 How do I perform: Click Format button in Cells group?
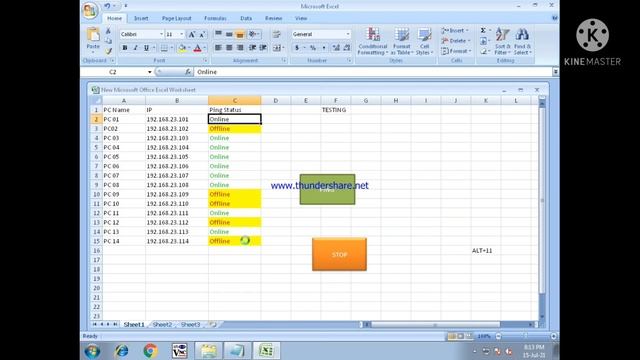point(456,51)
